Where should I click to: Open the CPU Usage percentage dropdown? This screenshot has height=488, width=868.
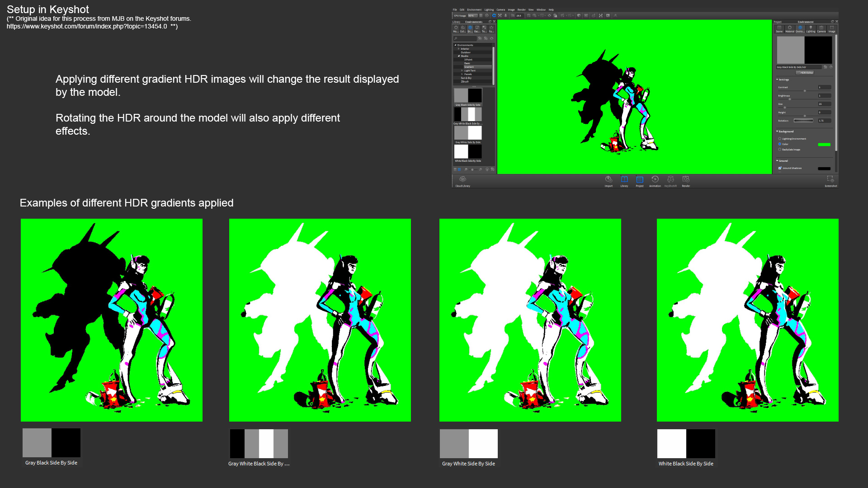pyautogui.click(x=472, y=15)
